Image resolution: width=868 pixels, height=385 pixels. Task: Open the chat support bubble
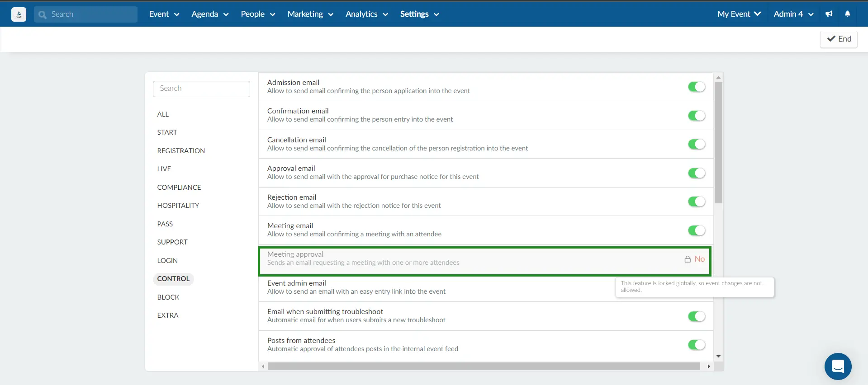pos(838,366)
